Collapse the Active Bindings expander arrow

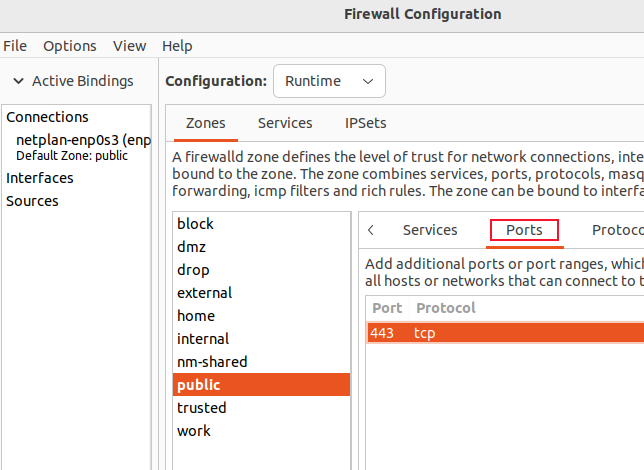18,81
